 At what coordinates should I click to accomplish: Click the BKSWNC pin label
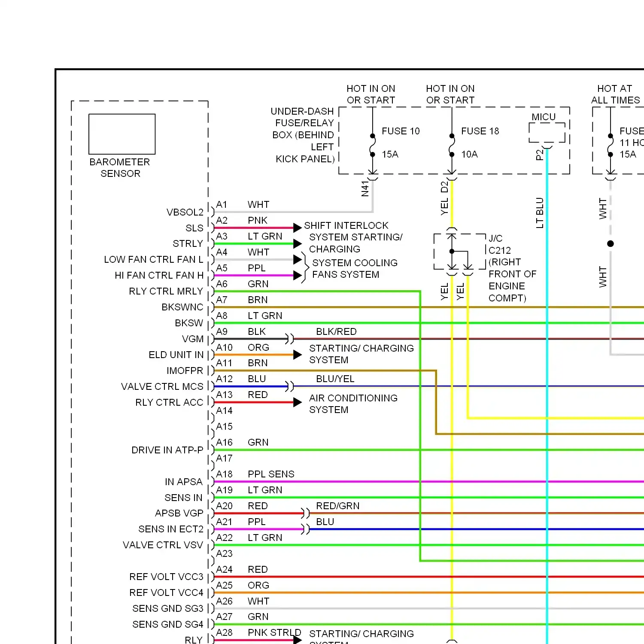tap(182, 307)
